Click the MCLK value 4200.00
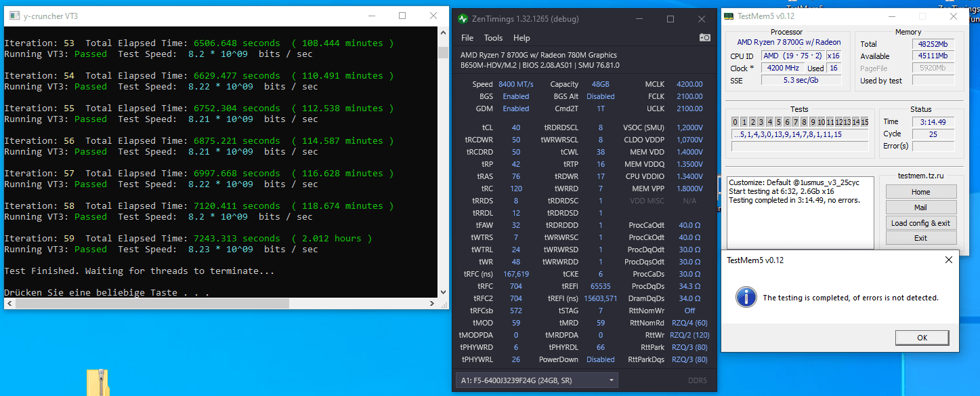The width and height of the screenshot is (980, 396). (689, 85)
